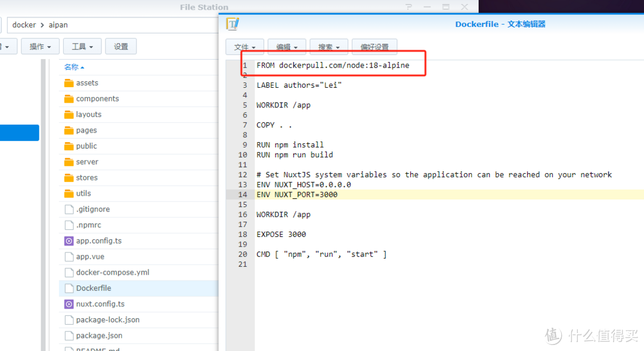Select the app.config.ts file icon
The width and height of the screenshot is (644, 351).
coord(69,241)
